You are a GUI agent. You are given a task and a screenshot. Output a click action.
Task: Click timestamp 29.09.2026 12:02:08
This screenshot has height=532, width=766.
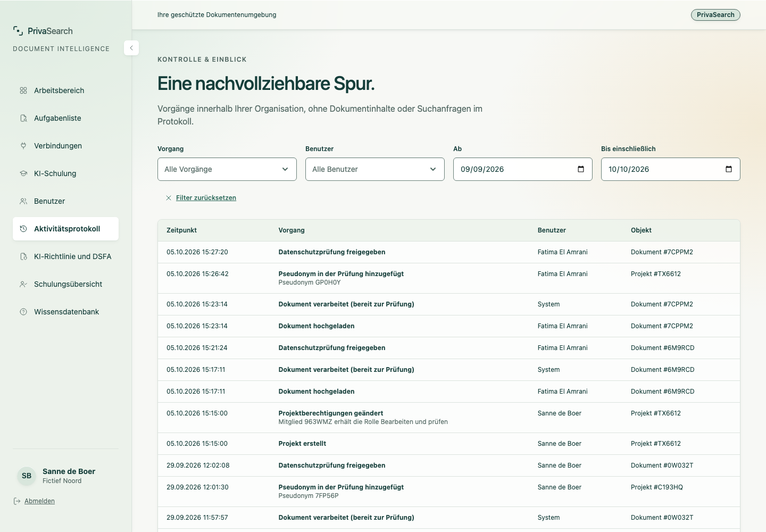click(198, 465)
